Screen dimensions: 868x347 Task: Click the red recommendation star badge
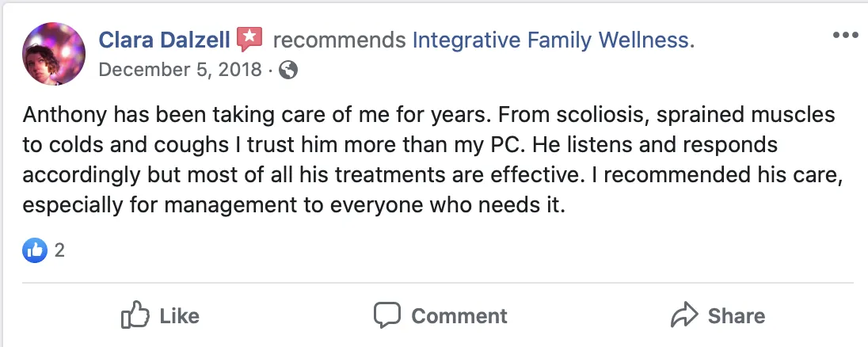[x=249, y=39]
